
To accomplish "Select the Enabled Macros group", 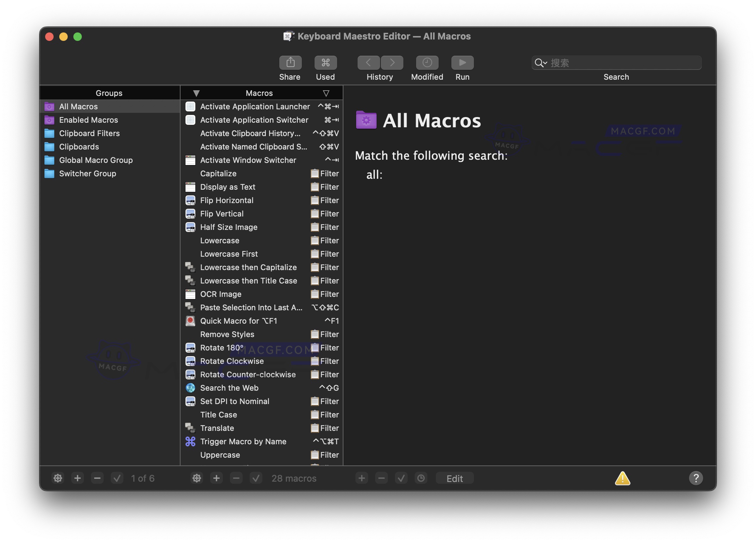I will (89, 120).
